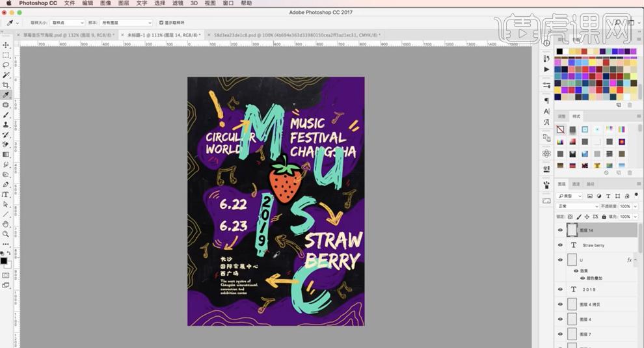
Task: Select the Horizontal Type tool
Action: coord(6,194)
